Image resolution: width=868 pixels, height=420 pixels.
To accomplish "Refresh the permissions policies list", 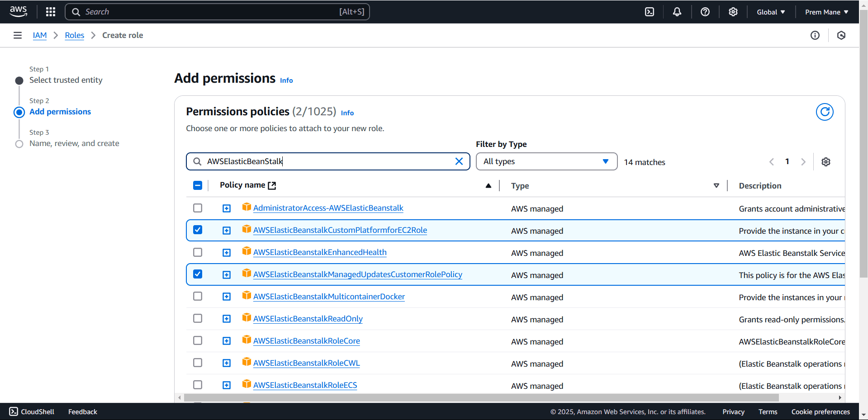I will [x=825, y=112].
